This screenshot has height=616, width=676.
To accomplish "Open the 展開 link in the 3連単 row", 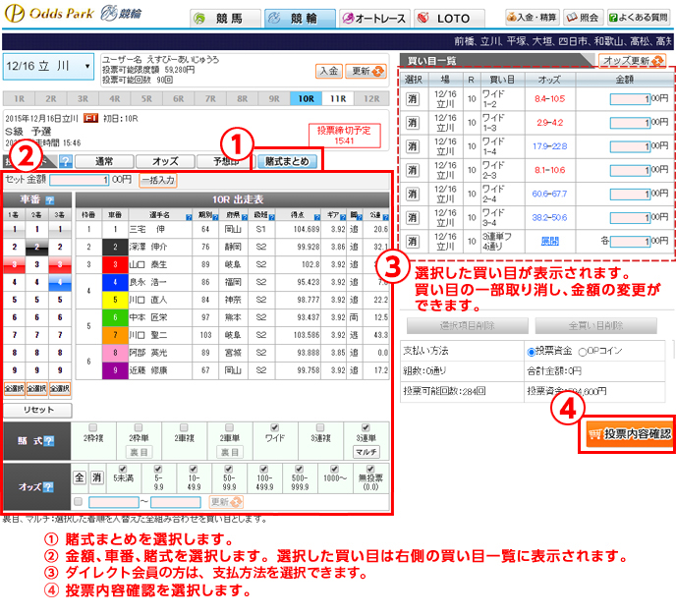I will coord(549,242).
